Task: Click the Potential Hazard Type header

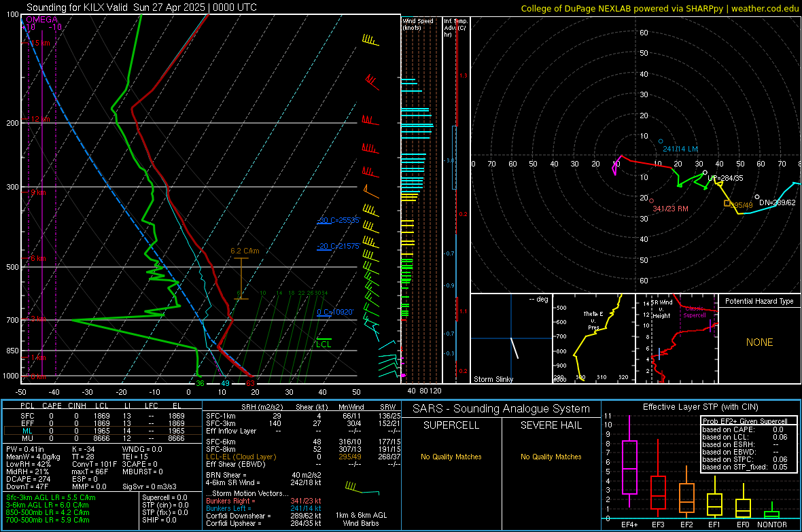Action: [760, 301]
